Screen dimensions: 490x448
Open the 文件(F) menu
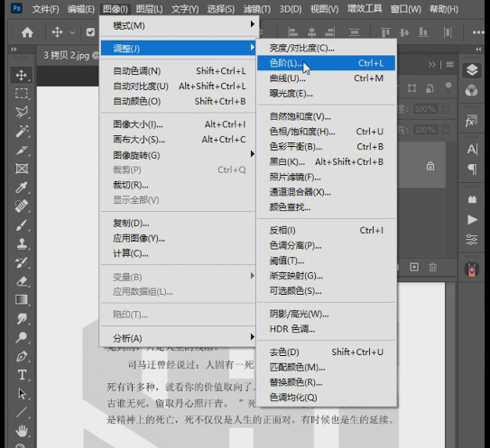[x=46, y=9]
